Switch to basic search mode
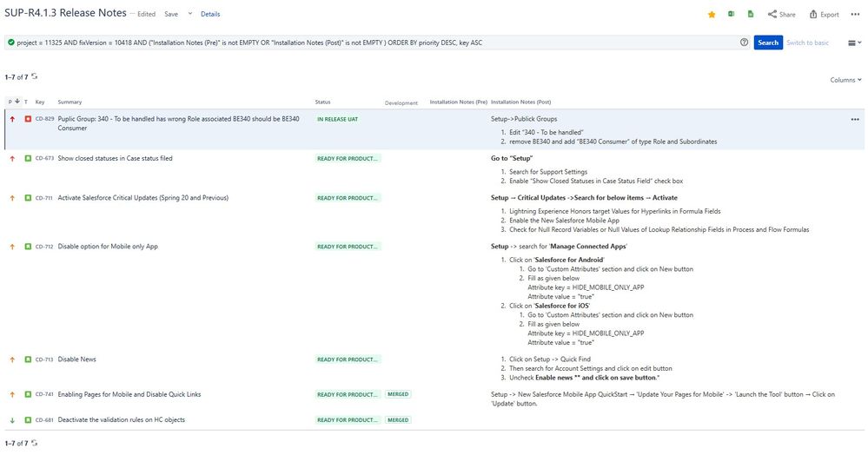Image resolution: width=868 pixels, height=455 pixels. (808, 43)
